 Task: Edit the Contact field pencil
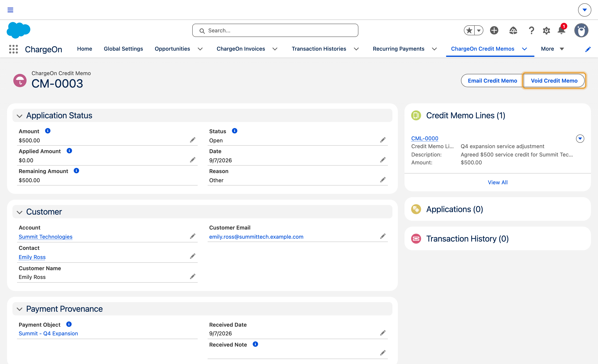(193, 256)
